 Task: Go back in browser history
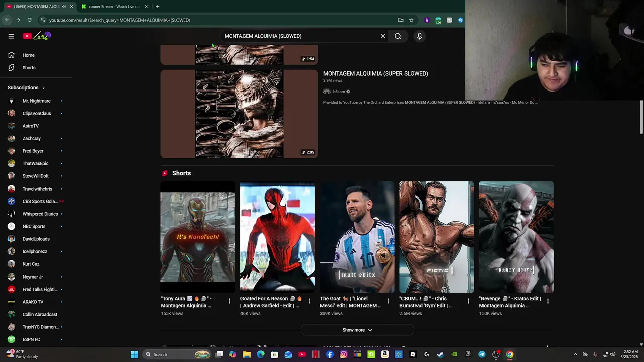(x=7, y=20)
